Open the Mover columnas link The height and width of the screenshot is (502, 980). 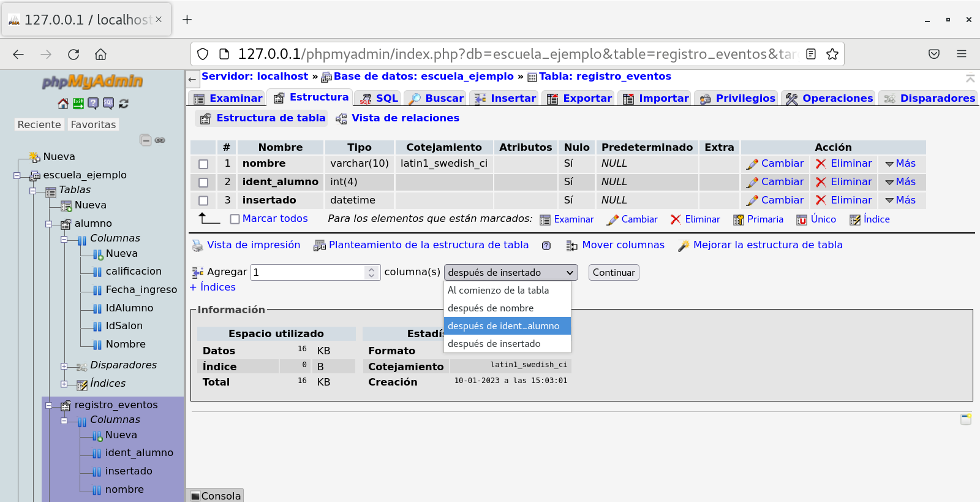click(622, 245)
